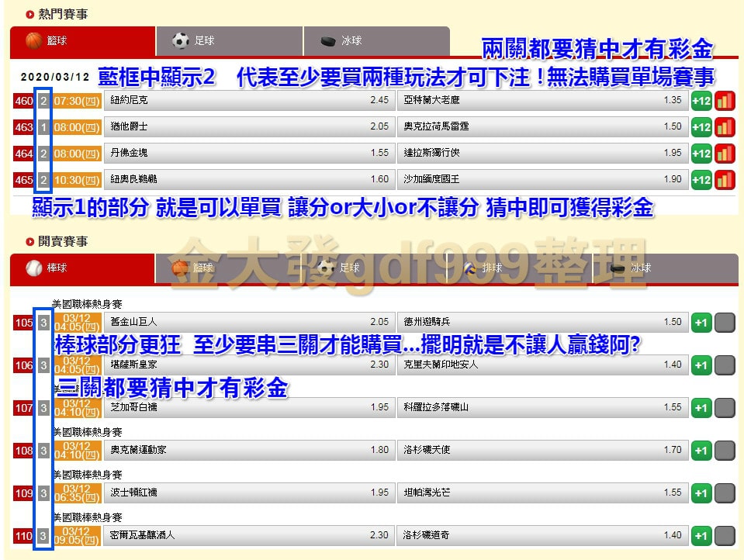Switch to the 足球 tab in hot events

click(229, 41)
